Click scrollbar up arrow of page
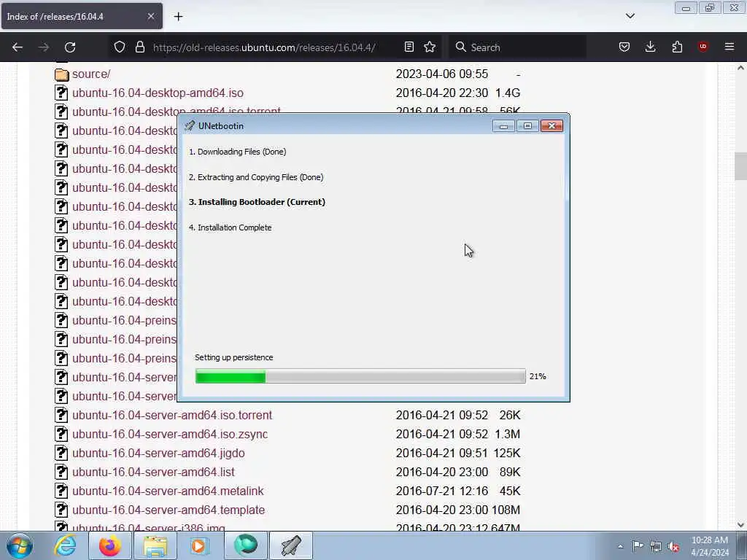This screenshot has height=560, width=747. (740, 68)
